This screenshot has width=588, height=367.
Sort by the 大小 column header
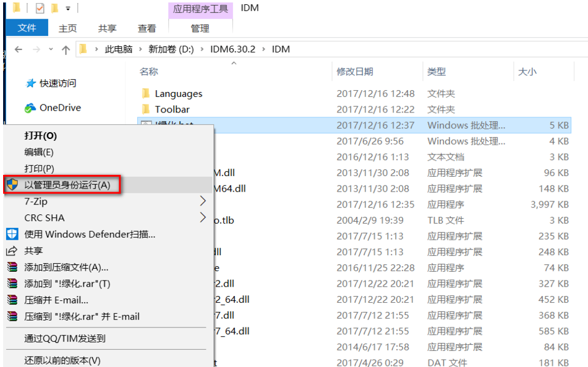[x=527, y=72]
